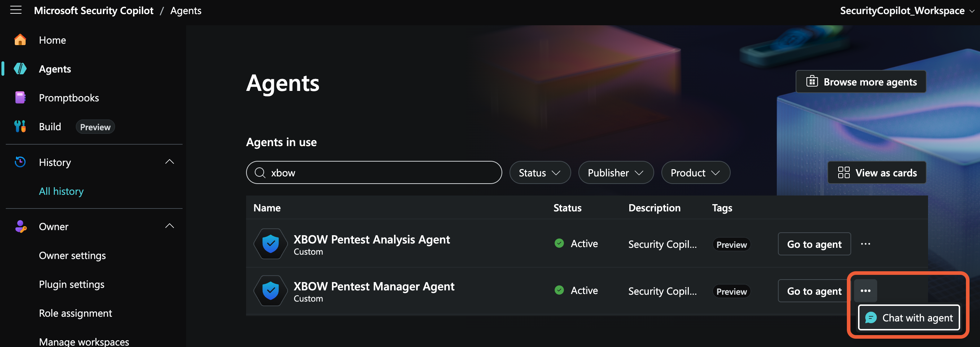The width and height of the screenshot is (980, 347).
Task: Click inside the xbow search field
Action: tap(373, 172)
